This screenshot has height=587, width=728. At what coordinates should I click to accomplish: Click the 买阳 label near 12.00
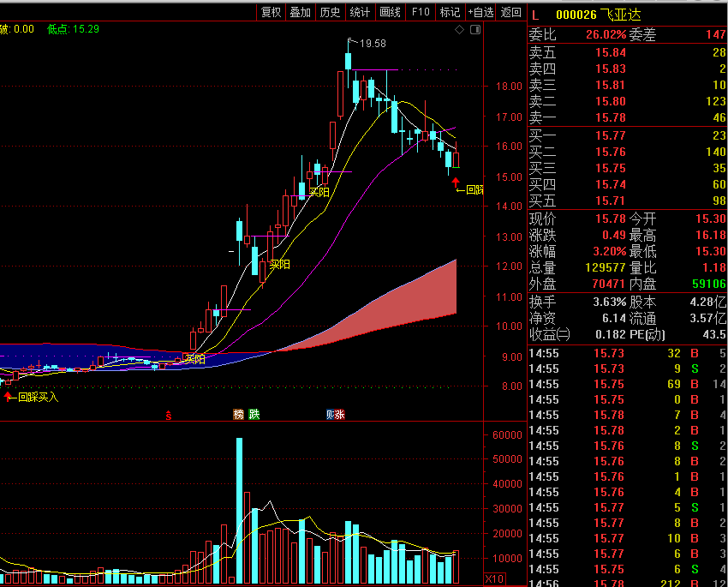pyautogui.click(x=279, y=264)
